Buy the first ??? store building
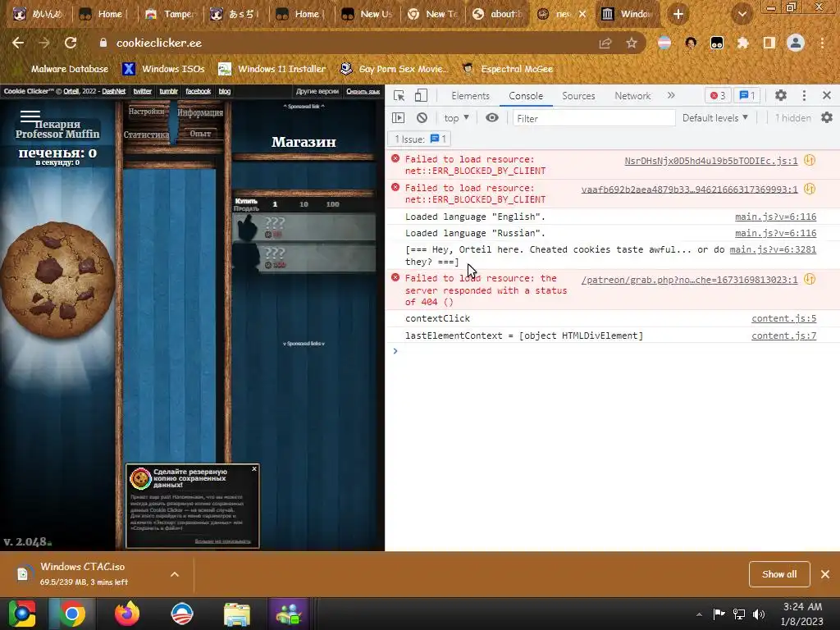 304,227
